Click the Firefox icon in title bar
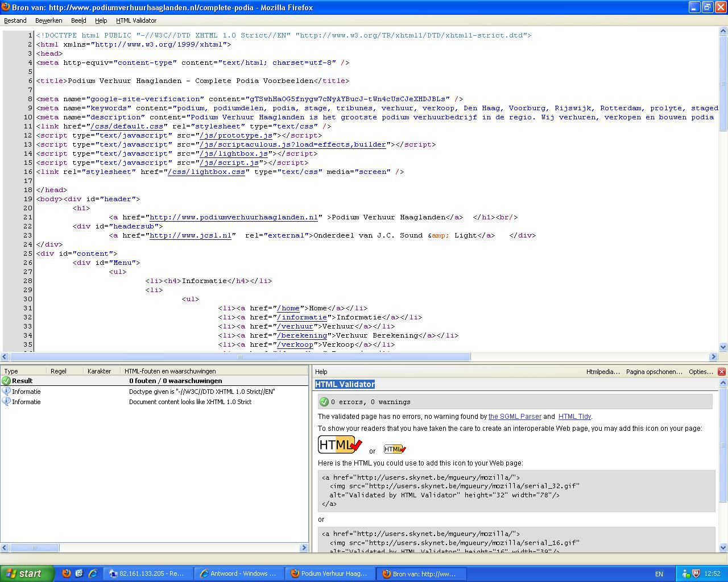The width and height of the screenshot is (728, 582). click(x=6, y=7)
